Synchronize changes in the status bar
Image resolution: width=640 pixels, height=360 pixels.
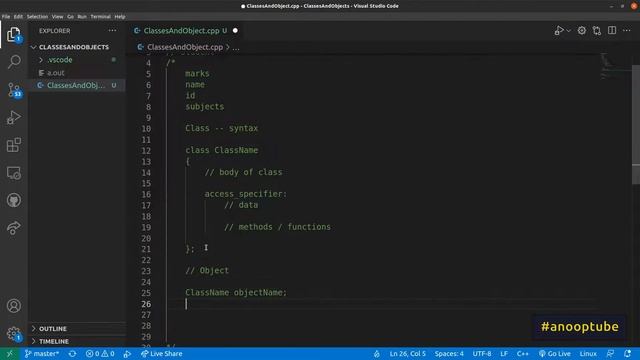coord(72,354)
